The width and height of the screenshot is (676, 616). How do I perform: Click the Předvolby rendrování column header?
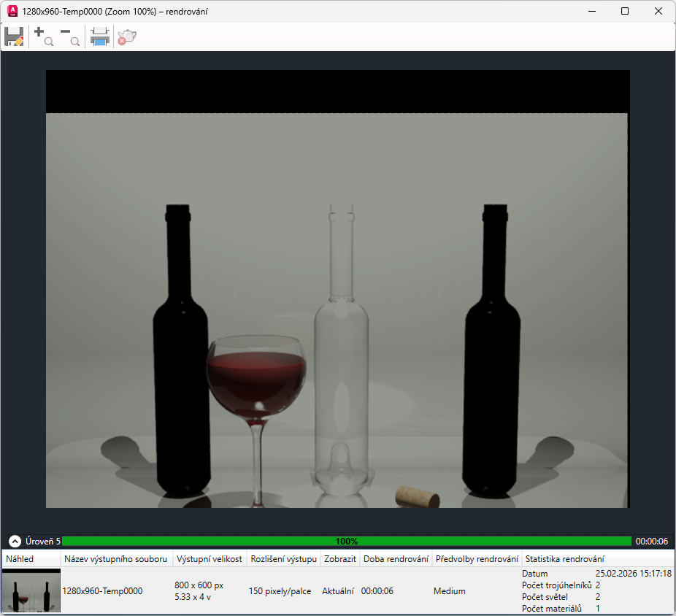tap(477, 559)
